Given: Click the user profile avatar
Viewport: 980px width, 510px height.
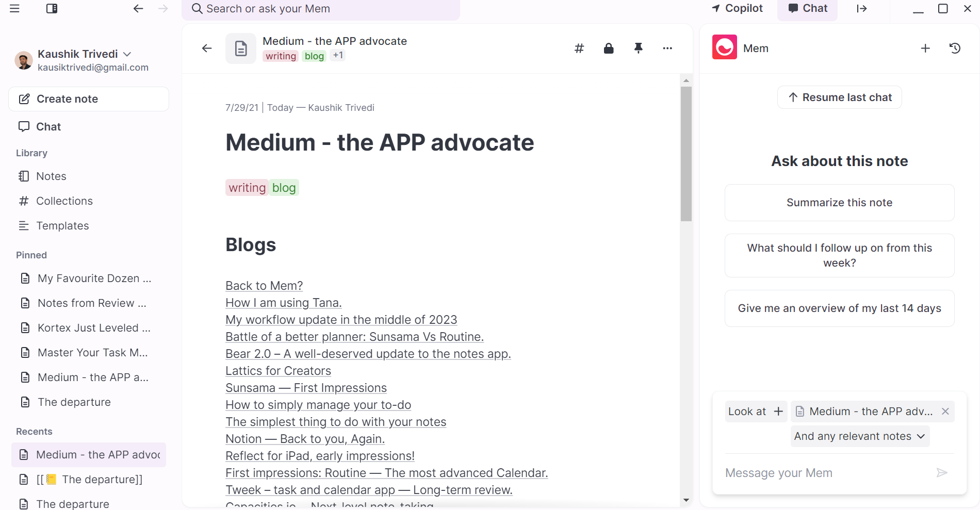Looking at the screenshot, I should point(24,61).
